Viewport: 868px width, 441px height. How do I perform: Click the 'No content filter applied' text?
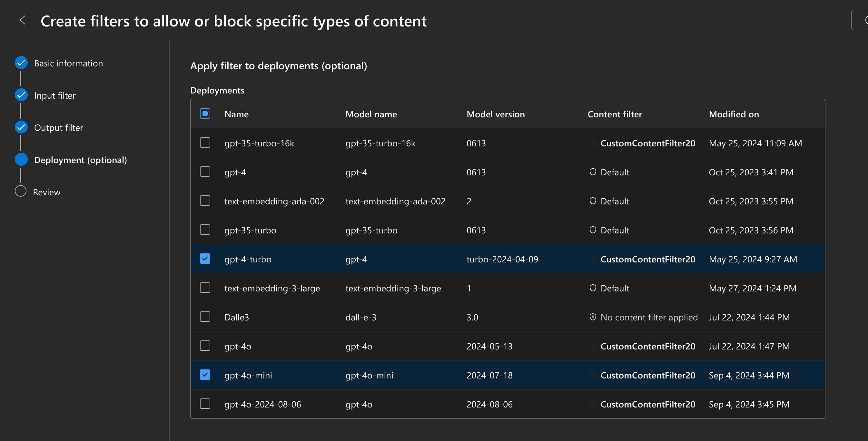649,317
